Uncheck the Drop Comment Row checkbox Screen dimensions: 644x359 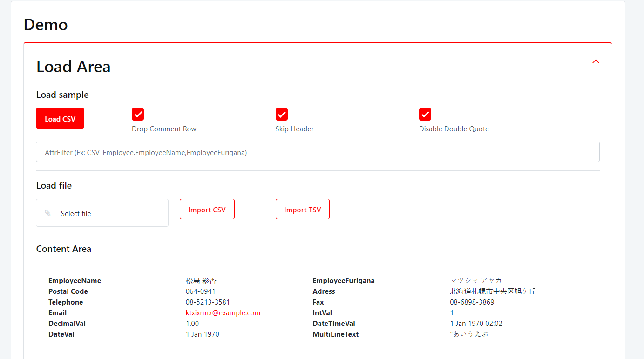coord(138,114)
